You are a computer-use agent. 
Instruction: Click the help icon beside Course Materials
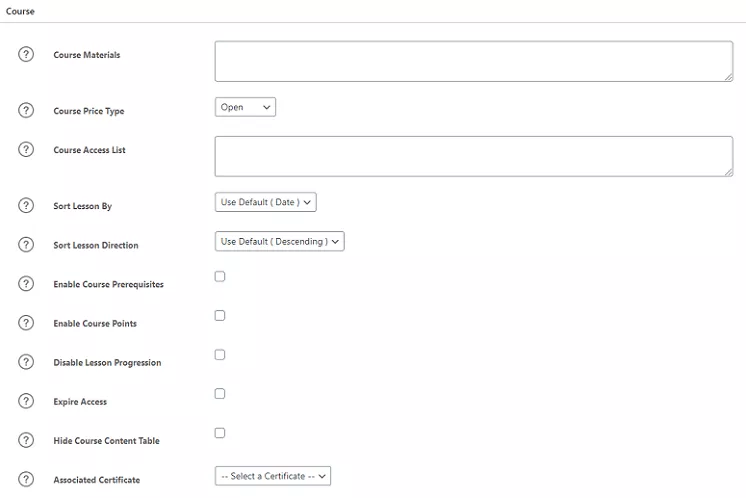27,54
